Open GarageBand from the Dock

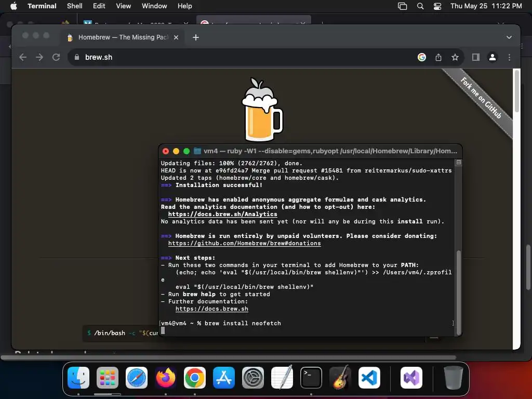[x=340, y=378]
